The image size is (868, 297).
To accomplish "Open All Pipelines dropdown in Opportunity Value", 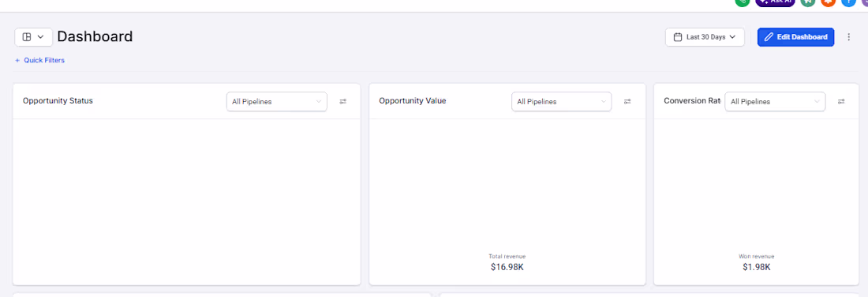I will 561,101.
